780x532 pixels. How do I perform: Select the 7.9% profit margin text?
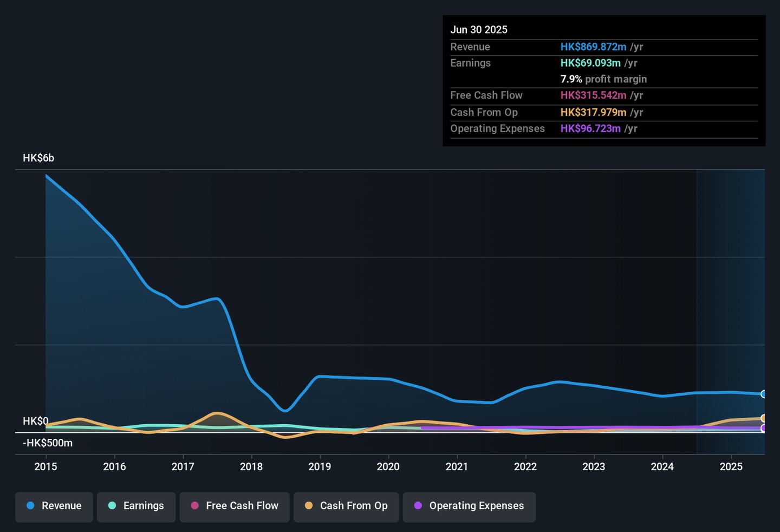click(603, 79)
